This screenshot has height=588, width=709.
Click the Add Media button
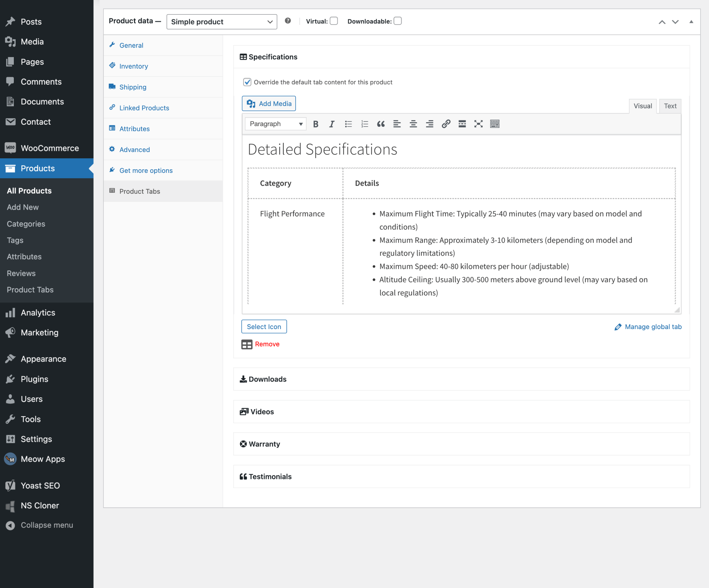click(x=269, y=103)
